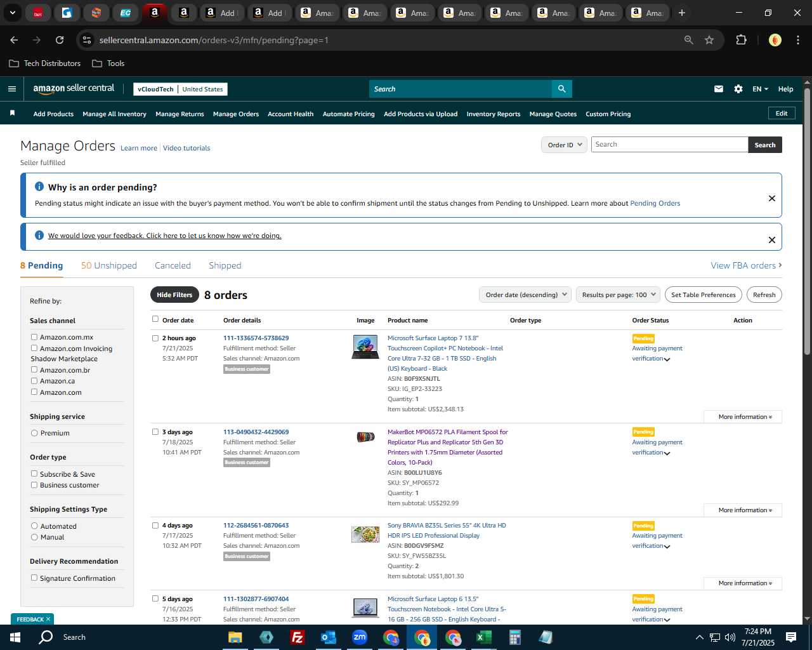Screen dimensions: 812x650
Task: Open the Results per page dropdown
Action: pos(618,295)
